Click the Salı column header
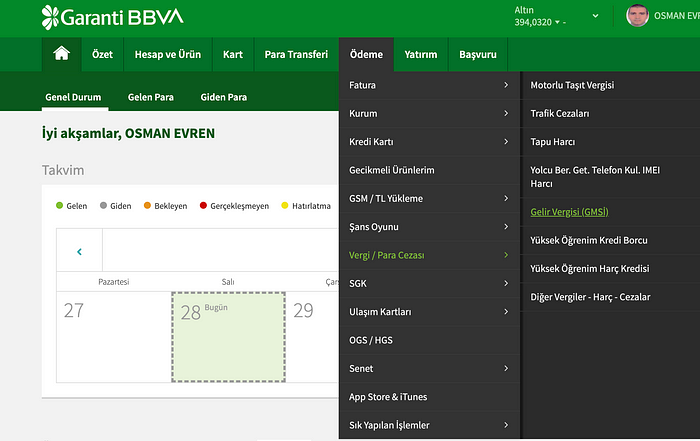This screenshot has height=441, width=700. [x=228, y=282]
